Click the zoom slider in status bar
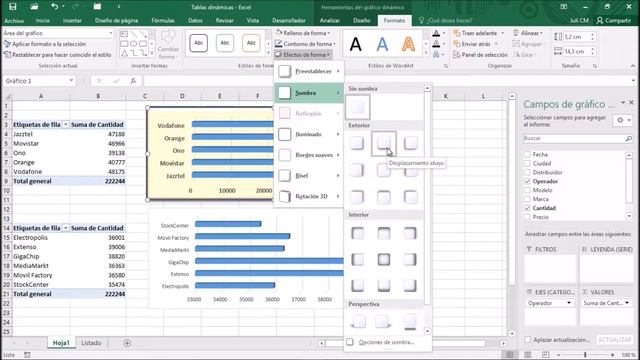This screenshot has width=640, height=360. pyautogui.click(x=585, y=355)
